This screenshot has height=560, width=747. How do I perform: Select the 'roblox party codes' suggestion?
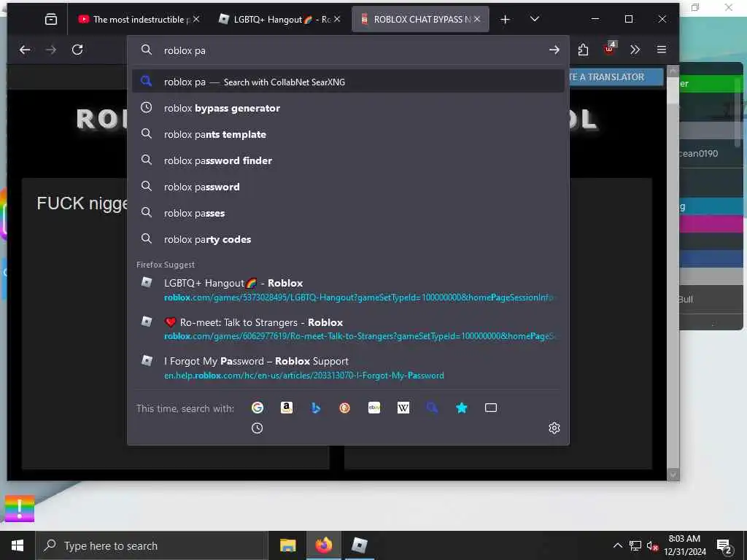(x=348, y=239)
